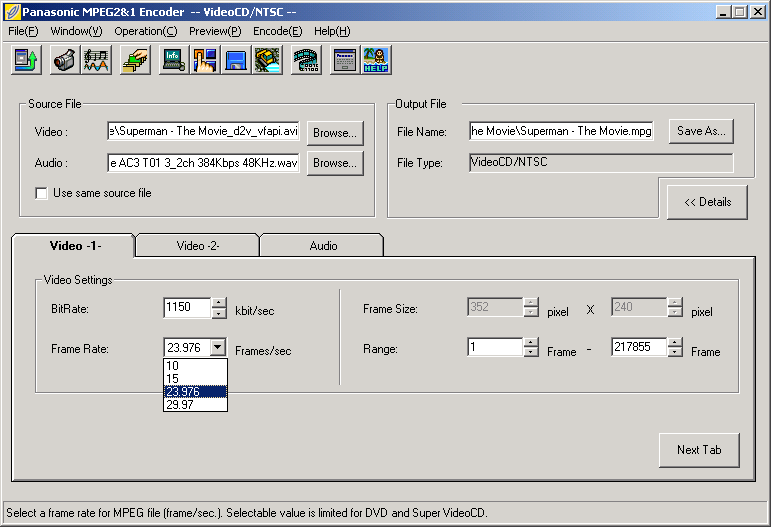Image resolution: width=771 pixels, height=527 pixels.
Task: Close the encoder window
Action: (x=758, y=12)
